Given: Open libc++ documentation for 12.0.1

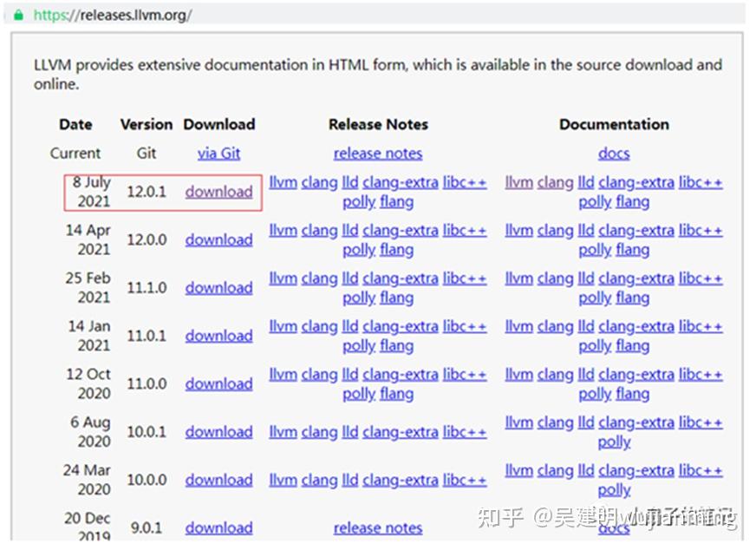Looking at the screenshot, I should tap(701, 182).
